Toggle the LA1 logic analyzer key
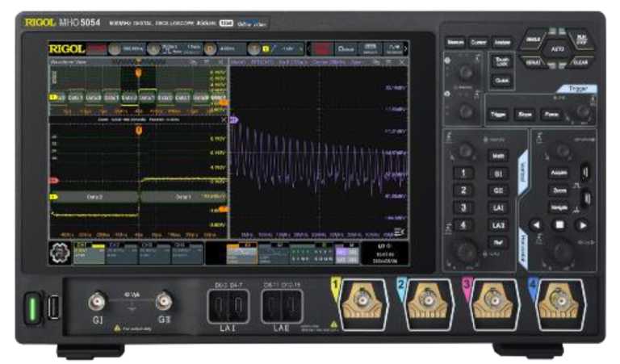 [498, 208]
